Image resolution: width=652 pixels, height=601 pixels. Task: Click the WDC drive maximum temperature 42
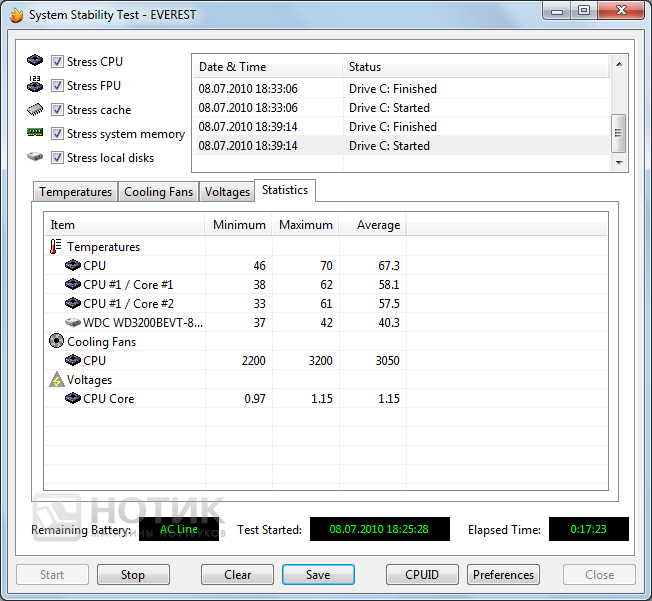pos(326,323)
